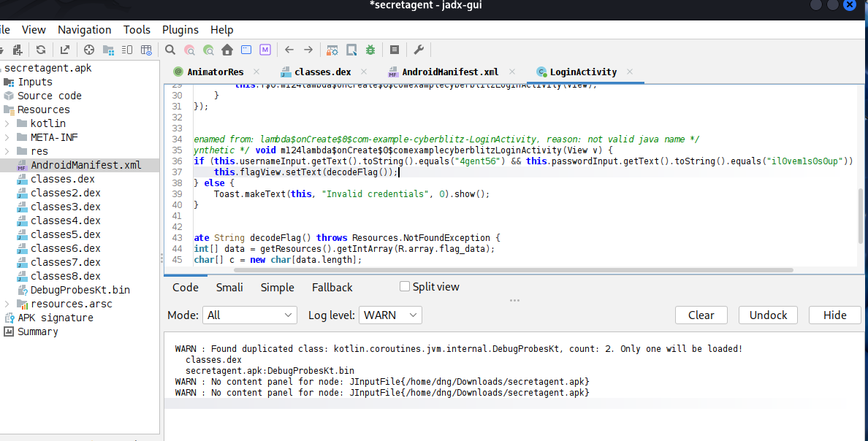Click the deobfuscation lock-gear icon

[x=332, y=50]
